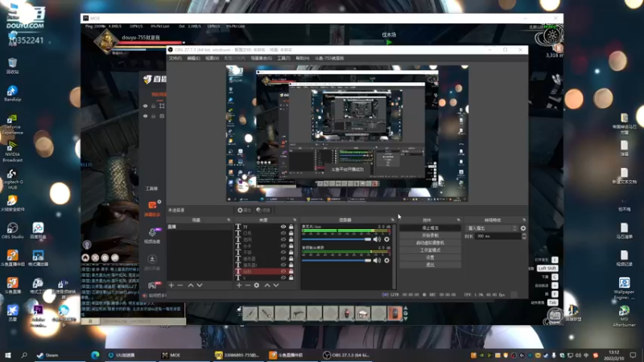The image size is (644, 362).
Task: Add a new scene with plus icon
Action: pyautogui.click(x=171, y=285)
